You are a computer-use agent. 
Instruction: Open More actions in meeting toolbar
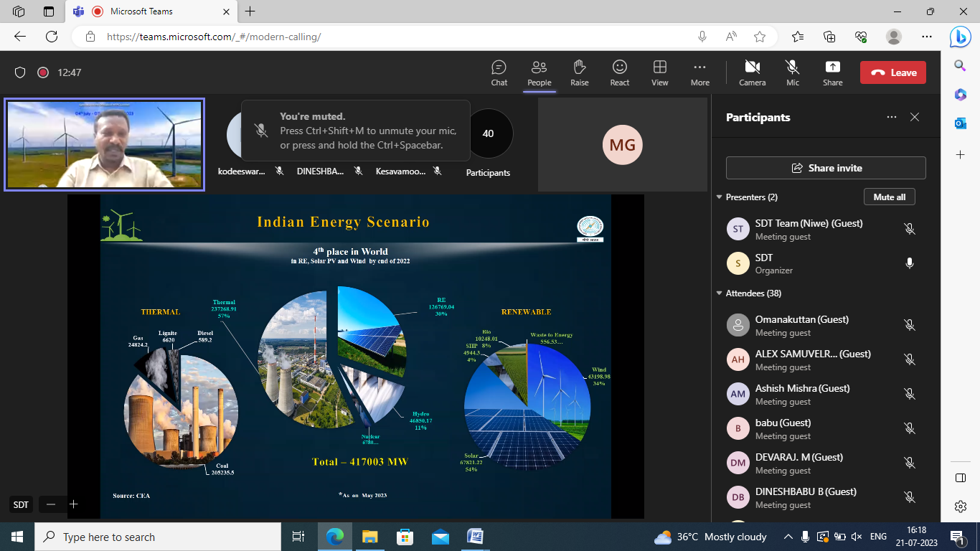(x=699, y=72)
